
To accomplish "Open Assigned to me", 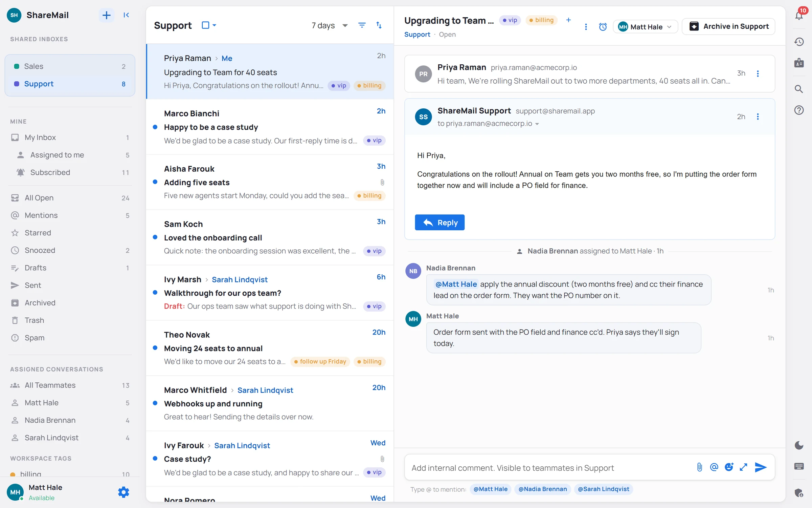I will (70, 155).
